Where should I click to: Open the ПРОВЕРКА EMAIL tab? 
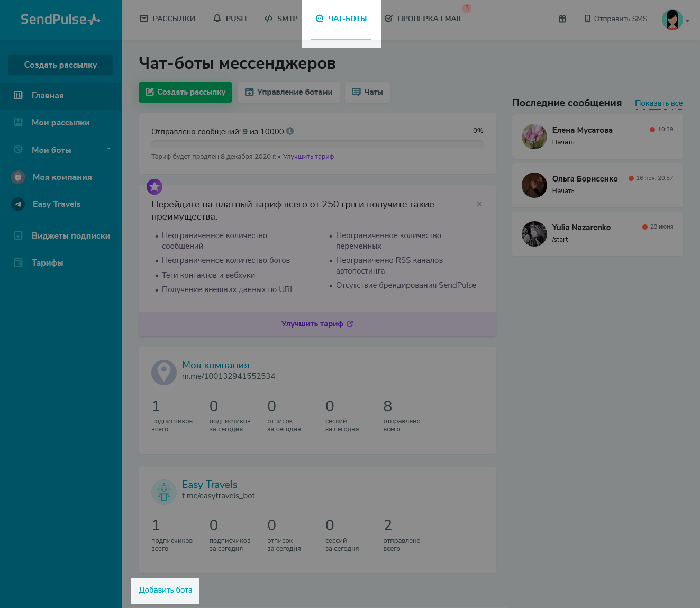pyautogui.click(x=423, y=19)
